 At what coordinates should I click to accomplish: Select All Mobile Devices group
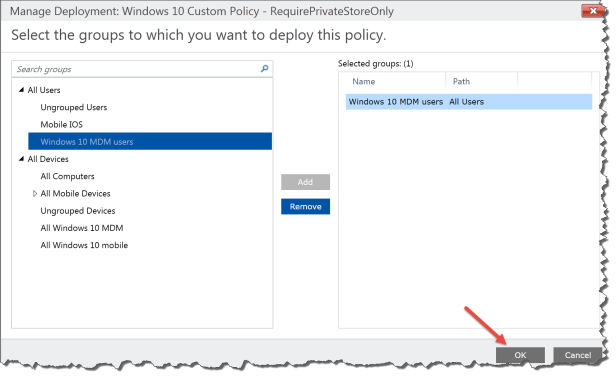pos(75,194)
